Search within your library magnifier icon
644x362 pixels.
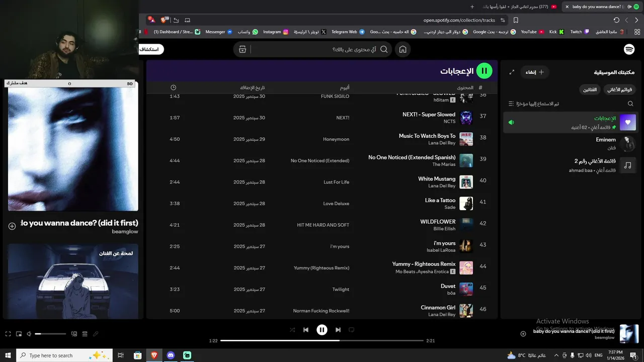(x=630, y=104)
